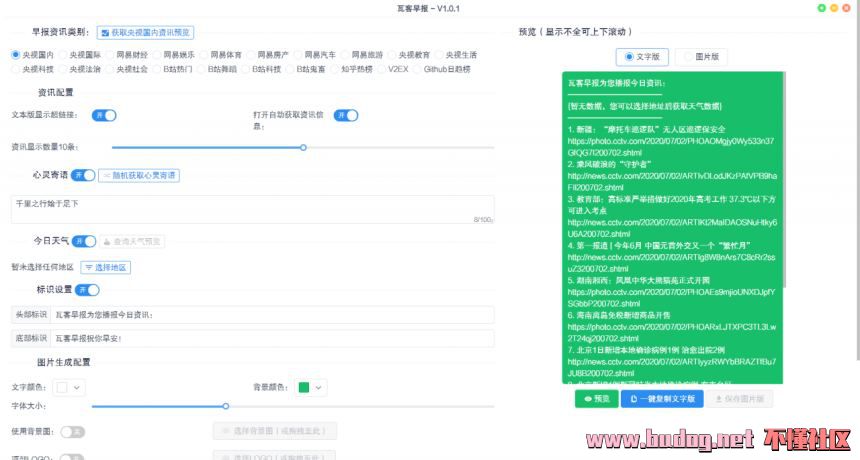Choose the 央视科技 radio option
860x460 pixels.
tap(33, 69)
